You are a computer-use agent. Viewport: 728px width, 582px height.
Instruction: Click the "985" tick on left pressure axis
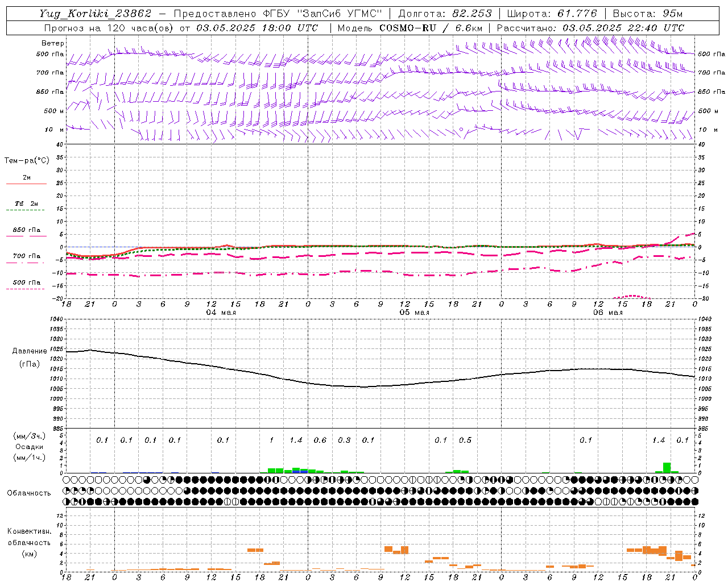(x=57, y=429)
